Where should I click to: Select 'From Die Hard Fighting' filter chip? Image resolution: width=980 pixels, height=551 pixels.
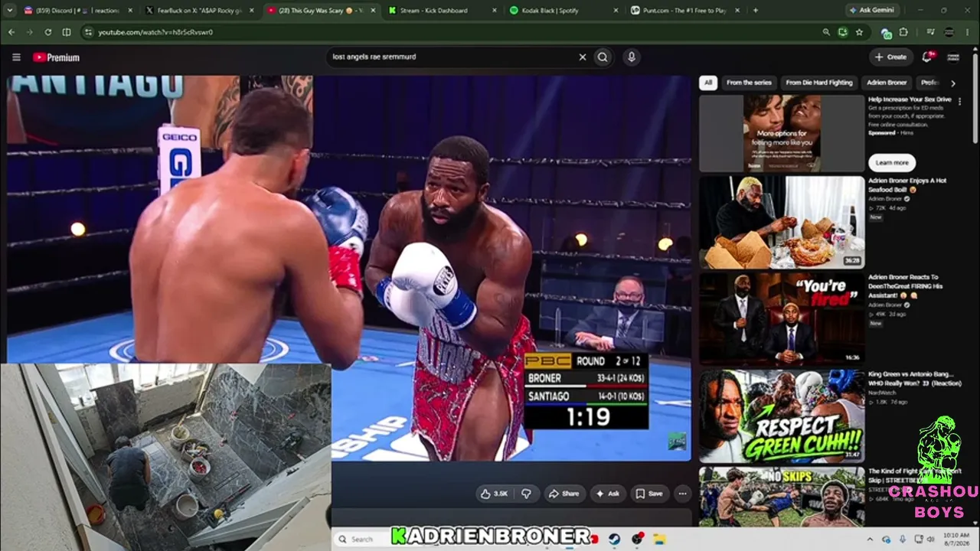click(818, 83)
